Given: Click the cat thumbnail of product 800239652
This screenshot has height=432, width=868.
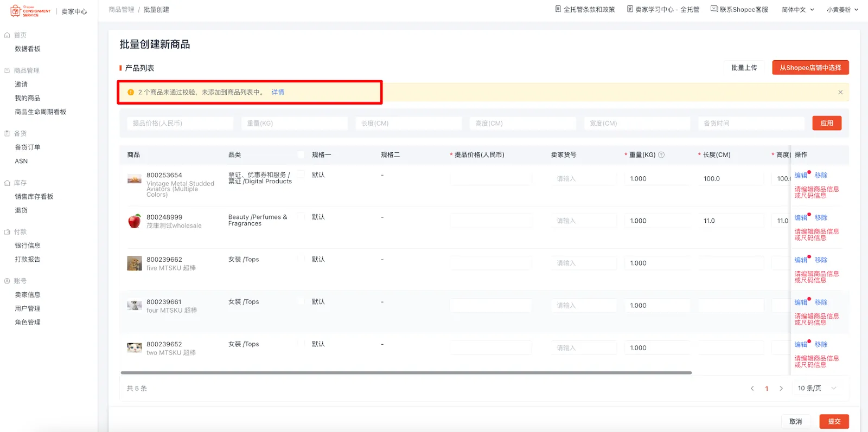Looking at the screenshot, I should pos(135,348).
